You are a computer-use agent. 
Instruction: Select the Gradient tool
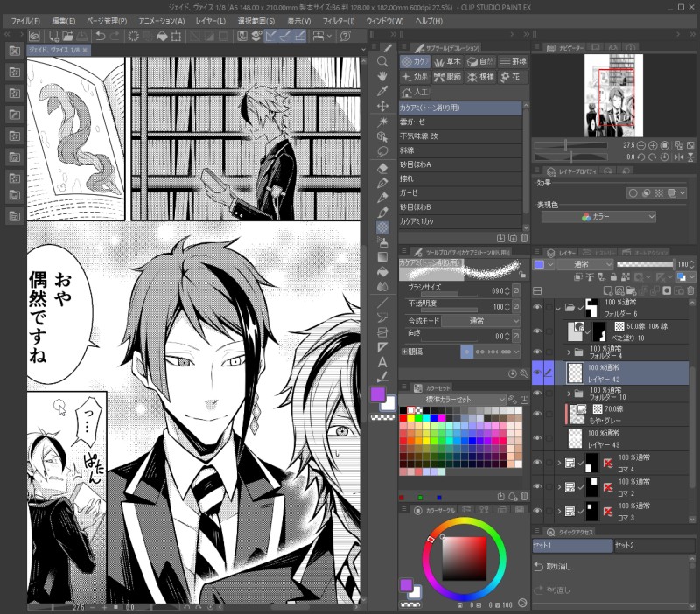[x=382, y=256]
